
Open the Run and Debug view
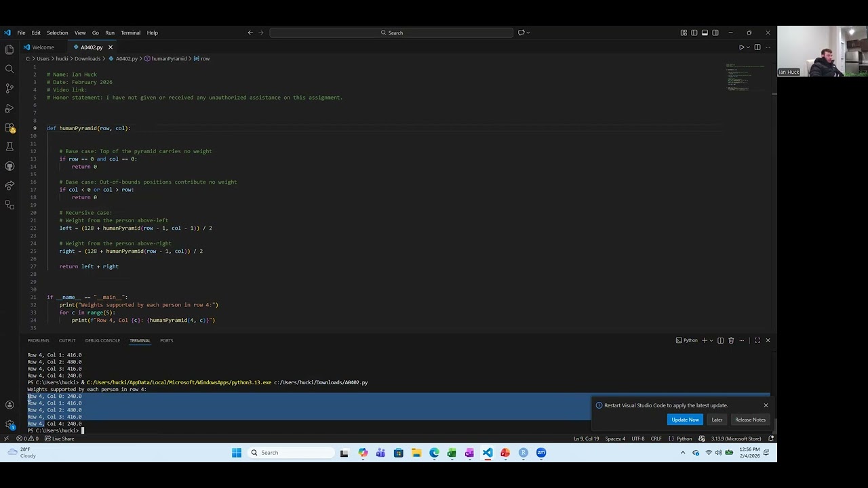[9, 108]
